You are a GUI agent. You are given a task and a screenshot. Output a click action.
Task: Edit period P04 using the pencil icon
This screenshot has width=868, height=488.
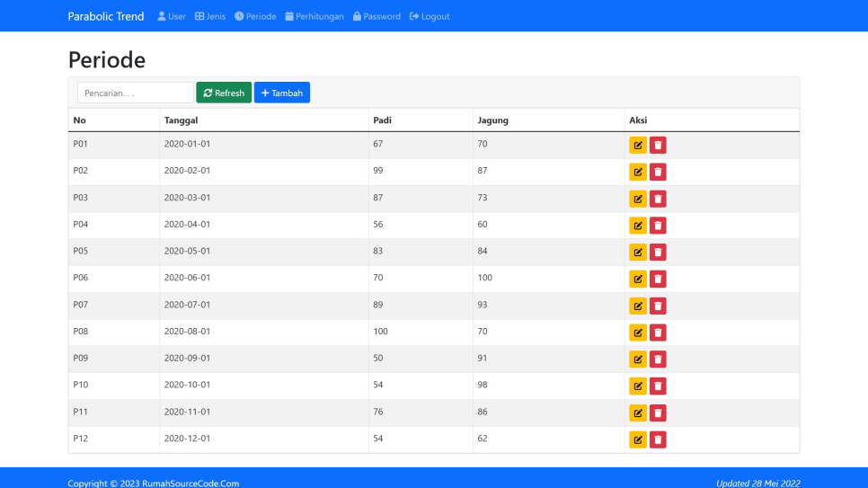point(638,226)
